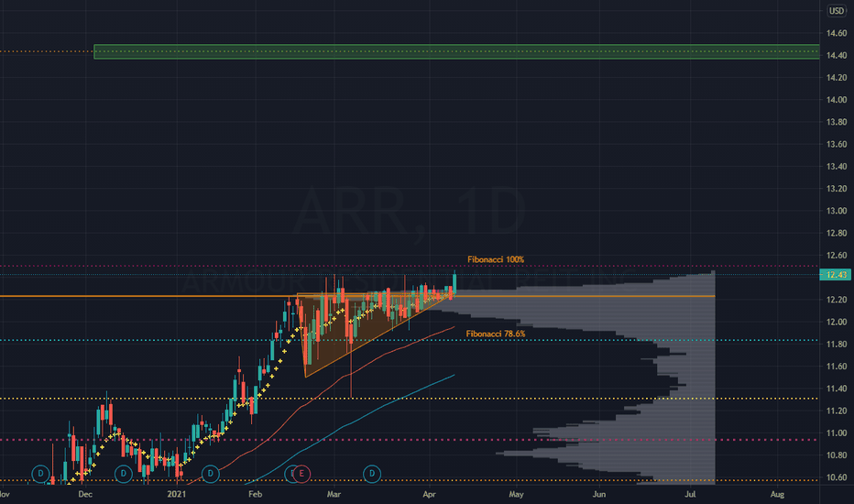Click the Jul label on time axis

coord(690,494)
